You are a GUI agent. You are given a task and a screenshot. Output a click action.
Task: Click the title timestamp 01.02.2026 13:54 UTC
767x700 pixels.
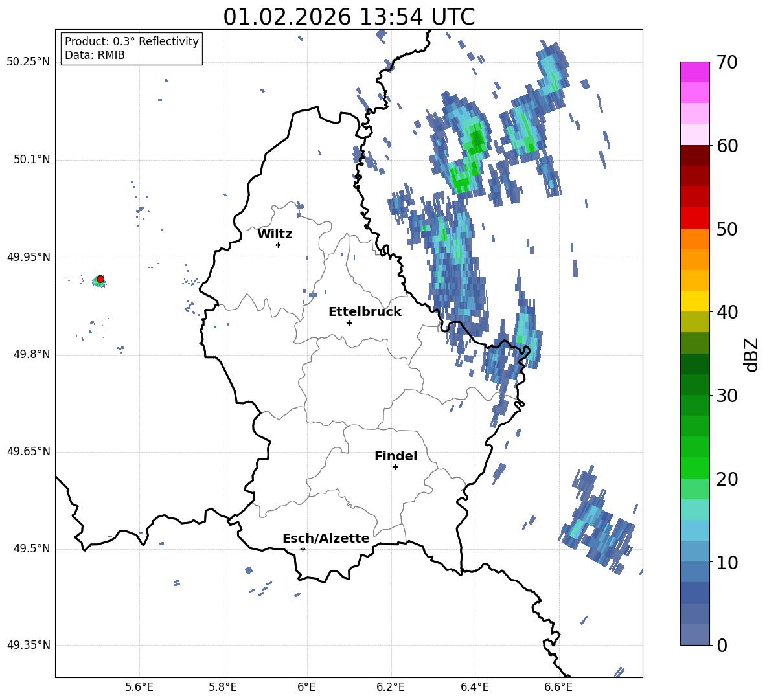[x=349, y=17]
